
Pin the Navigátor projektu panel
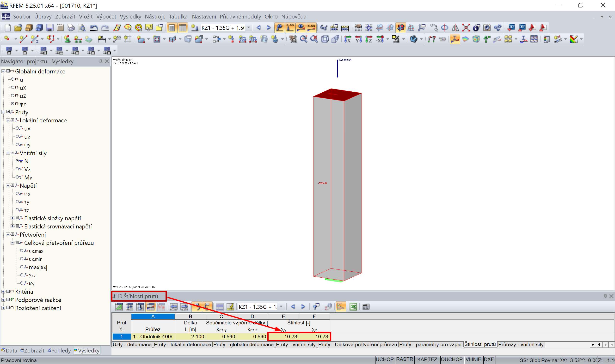click(x=101, y=61)
